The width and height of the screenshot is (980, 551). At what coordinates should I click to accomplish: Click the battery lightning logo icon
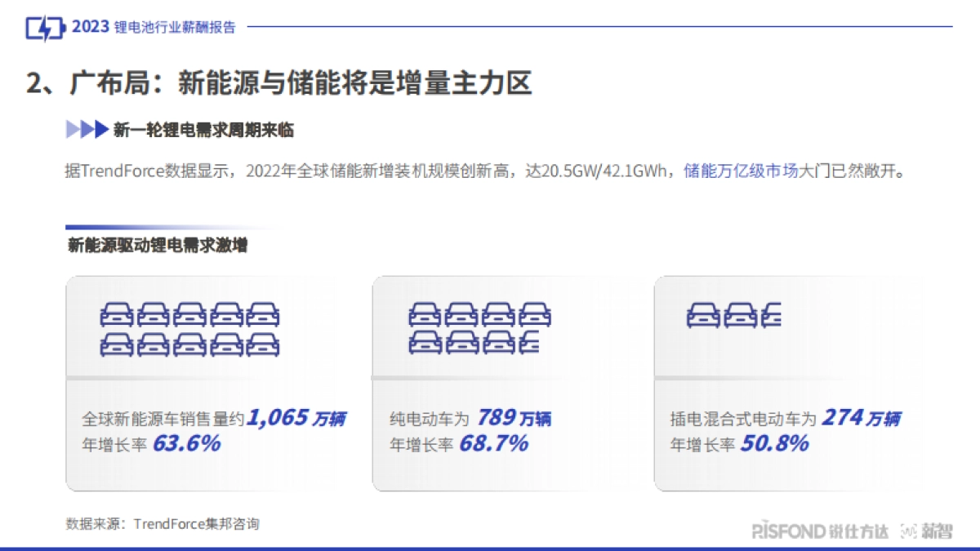(x=45, y=25)
